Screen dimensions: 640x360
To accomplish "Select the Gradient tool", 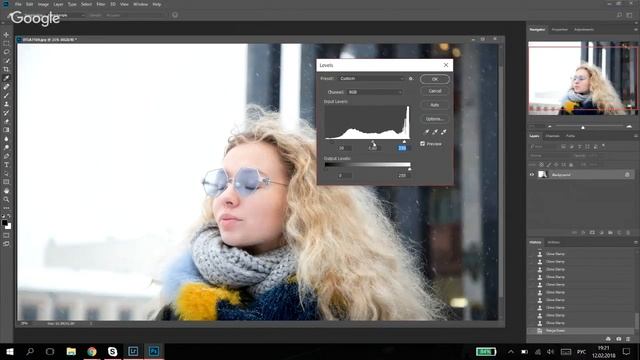I will click(x=6, y=130).
